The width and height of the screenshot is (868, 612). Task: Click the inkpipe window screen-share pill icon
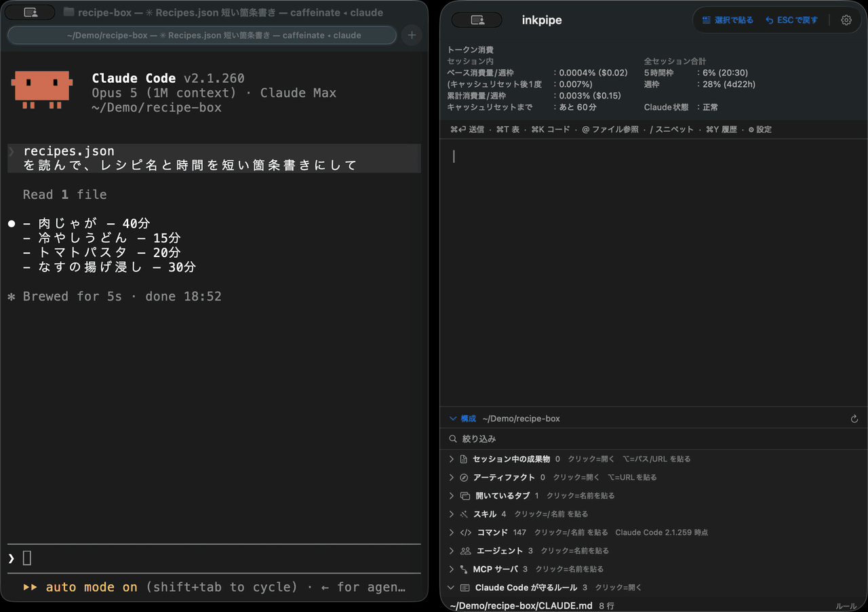[x=477, y=20]
